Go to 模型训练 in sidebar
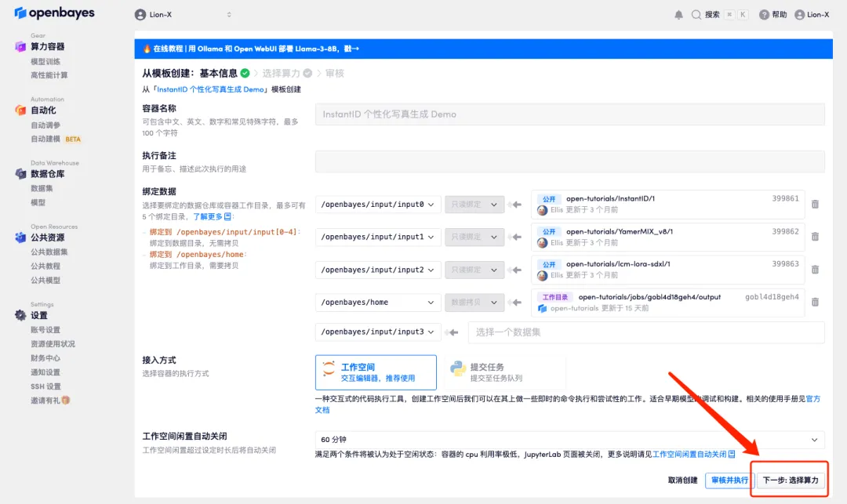 click(x=45, y=61)
